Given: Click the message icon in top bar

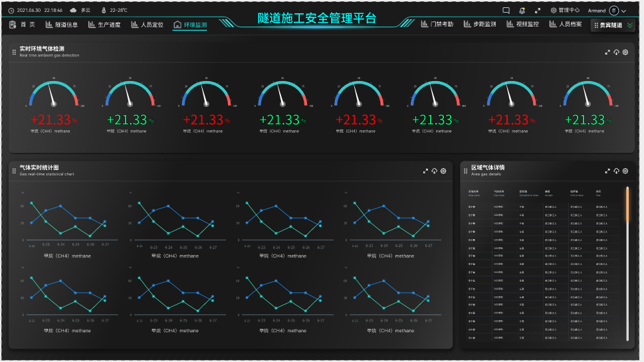Looking at the screenshot, I should coord(506,11).
